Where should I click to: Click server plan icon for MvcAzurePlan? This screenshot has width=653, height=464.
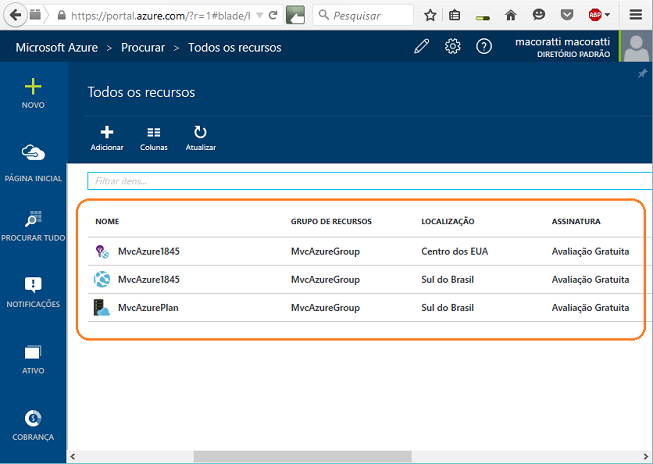[x=102, y=308]
